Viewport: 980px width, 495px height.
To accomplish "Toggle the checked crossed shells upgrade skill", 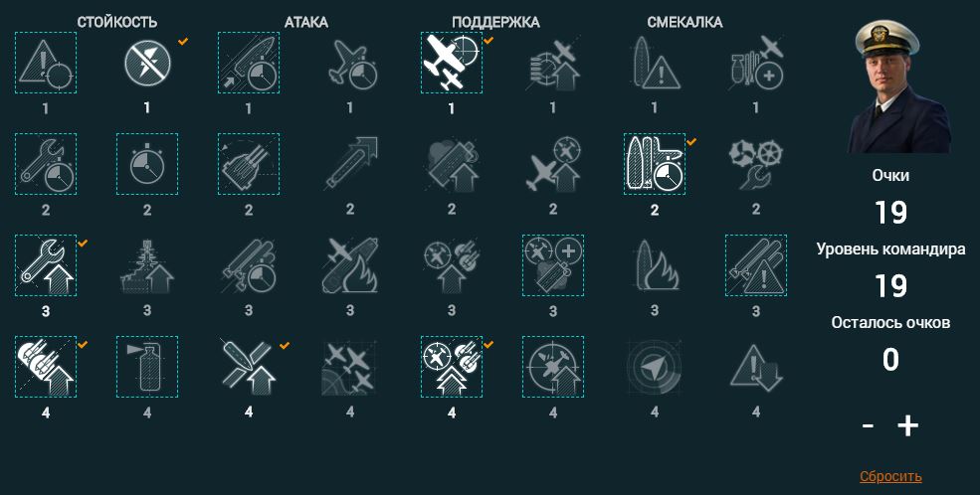I will [249, 367].
